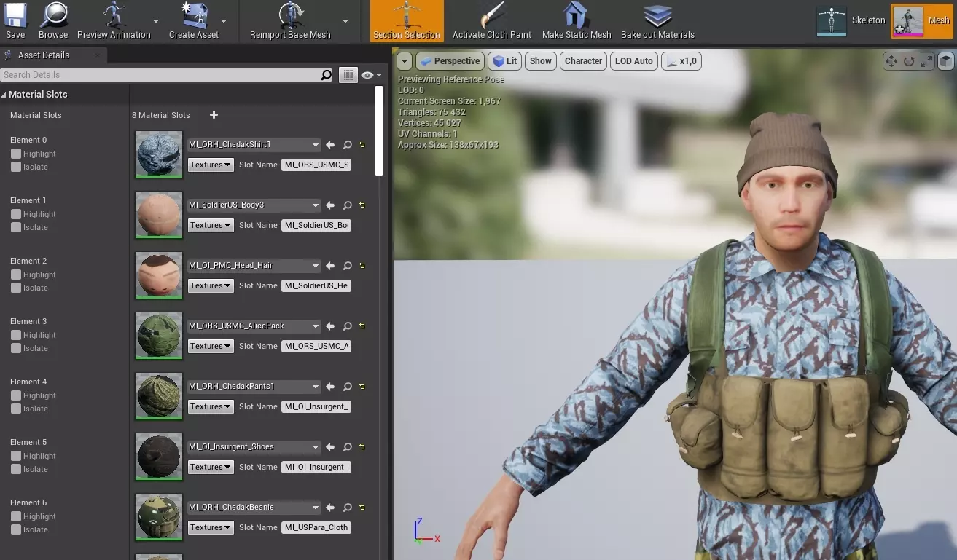Open Browse to locate asset in Content Browser

(53, 20)
